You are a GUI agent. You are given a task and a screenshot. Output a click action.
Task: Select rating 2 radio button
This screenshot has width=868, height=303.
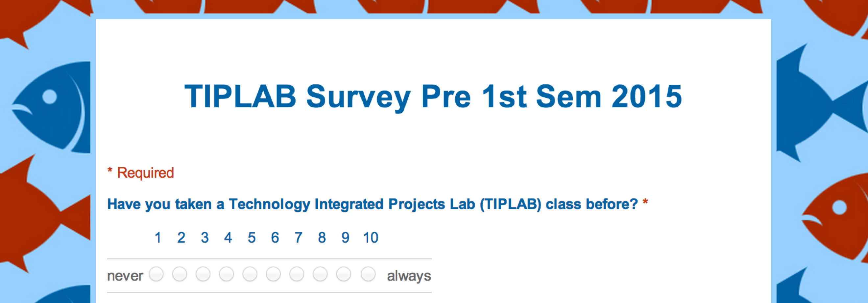(x=180, y=274)
